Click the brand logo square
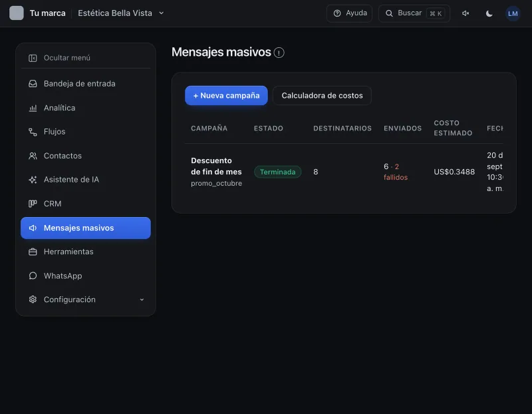532x414 pixels. pyautogui.click(x=16, y=13)
